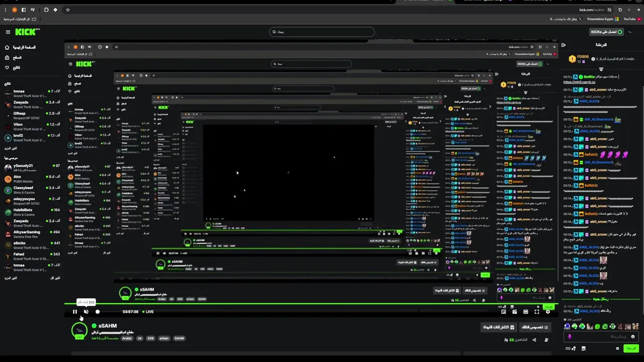Click the channel customize button
Screen dimensions: 644x362
pos(534,327)
